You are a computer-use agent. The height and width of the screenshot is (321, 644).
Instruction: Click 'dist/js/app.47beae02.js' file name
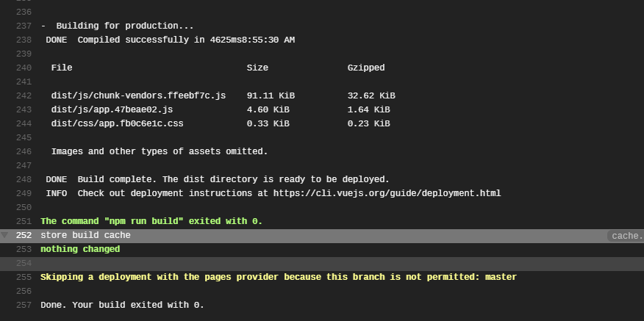112,109
